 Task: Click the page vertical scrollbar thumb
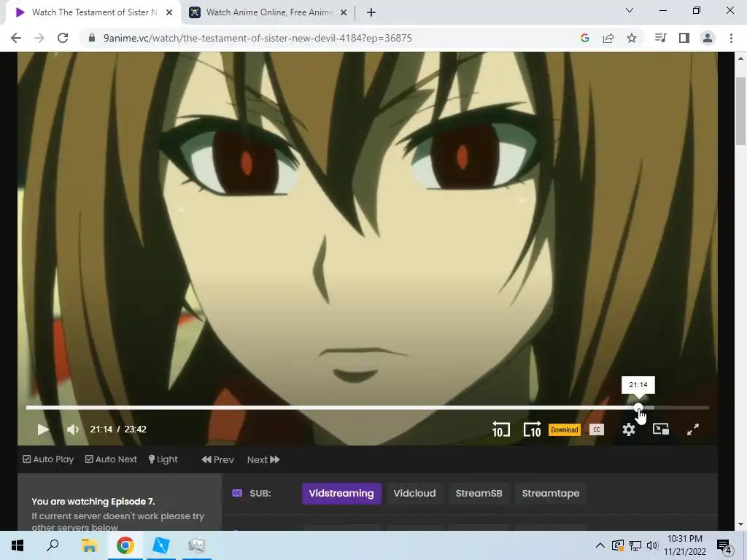(x=741, y=111)
